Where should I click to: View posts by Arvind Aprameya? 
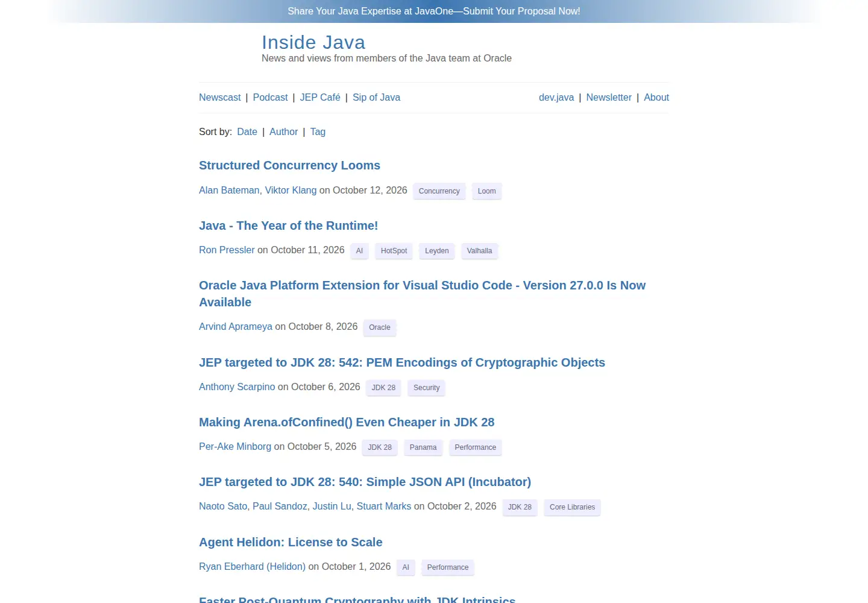236,326
